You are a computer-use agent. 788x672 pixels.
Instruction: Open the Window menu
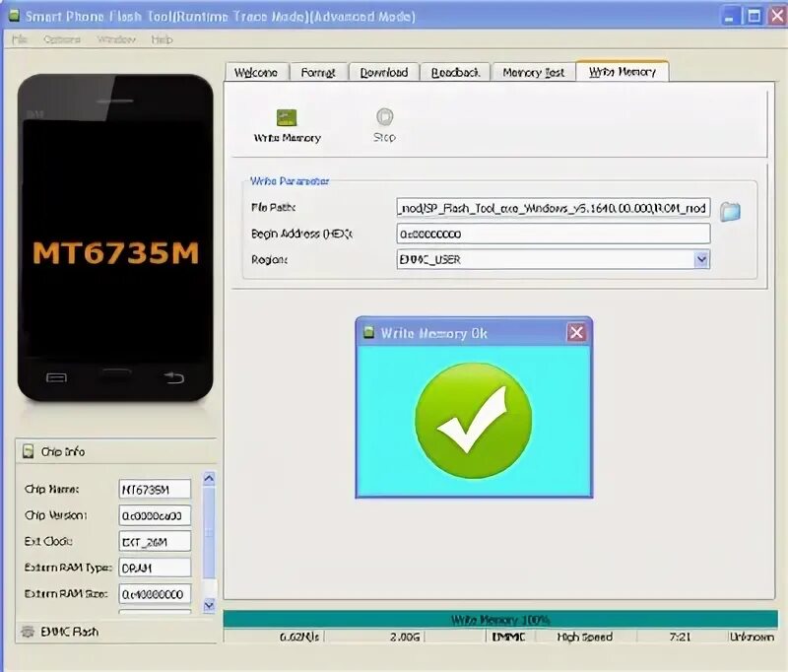[116, 39]
